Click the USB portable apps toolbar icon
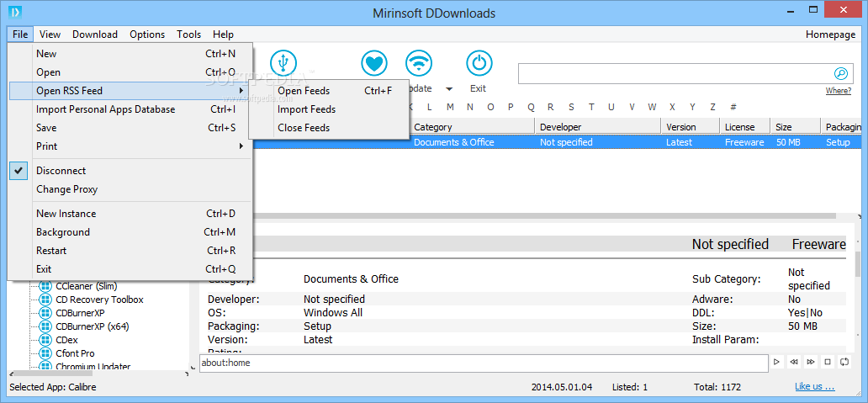The width and height of the screenshot is (868, 403). pos(283,64)
